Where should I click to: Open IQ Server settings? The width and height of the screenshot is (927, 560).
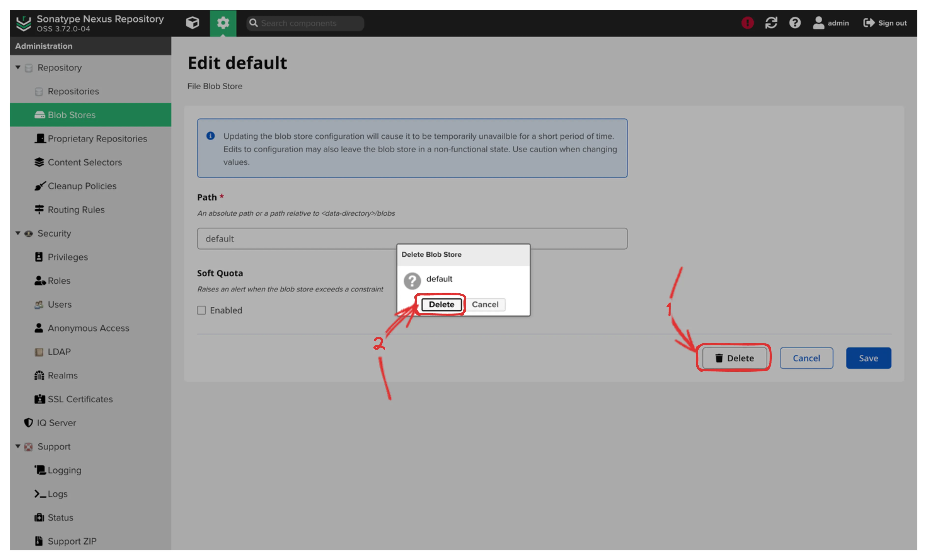point(56,423)
